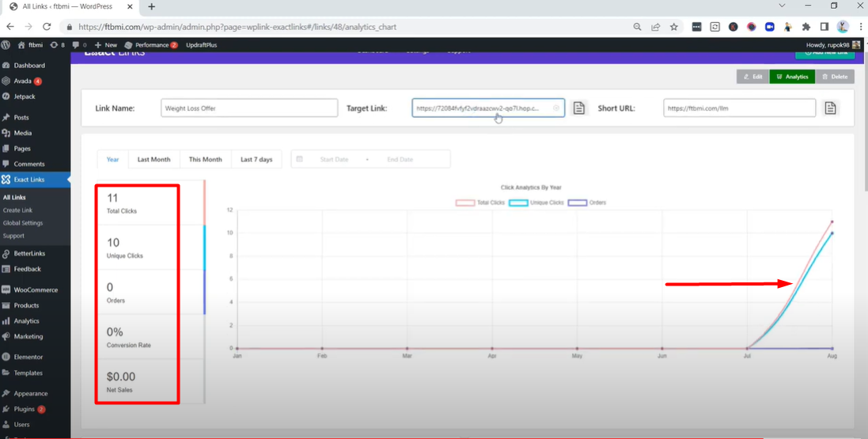Switch to the Year tab
The image size is (868, 439).
coord(113,159)
